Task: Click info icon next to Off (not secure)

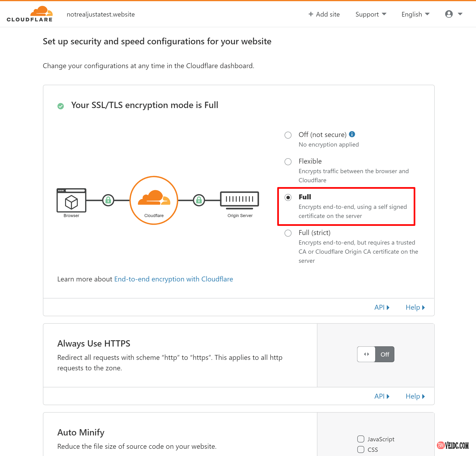Action: pyautogui.click(x=352, y=134)
